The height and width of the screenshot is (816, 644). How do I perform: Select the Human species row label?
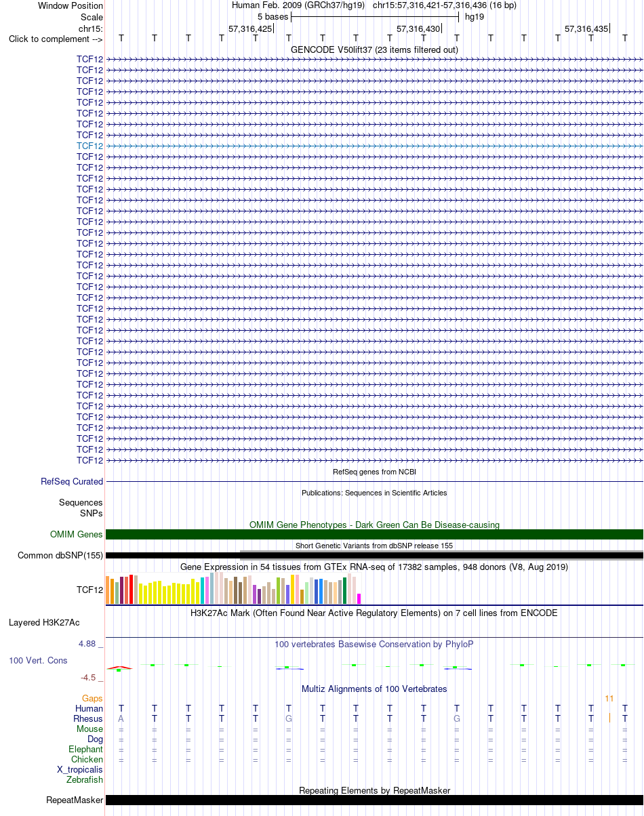(x=89, y=708)
